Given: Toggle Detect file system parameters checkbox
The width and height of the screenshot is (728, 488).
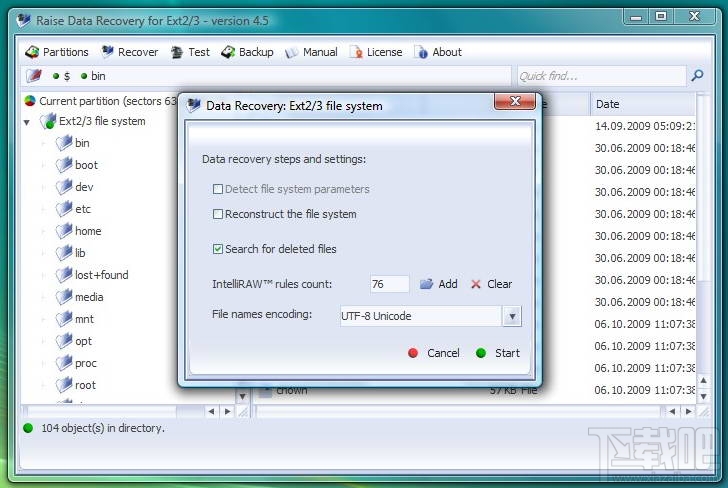Looking at the screenshot, I should pyautogui.click(x=218, y=189).
